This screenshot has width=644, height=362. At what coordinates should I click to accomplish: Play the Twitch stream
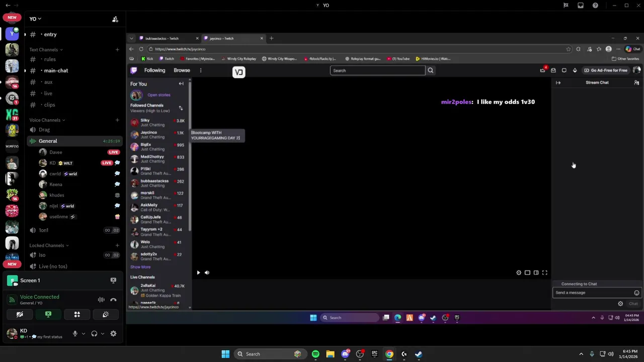198,273
